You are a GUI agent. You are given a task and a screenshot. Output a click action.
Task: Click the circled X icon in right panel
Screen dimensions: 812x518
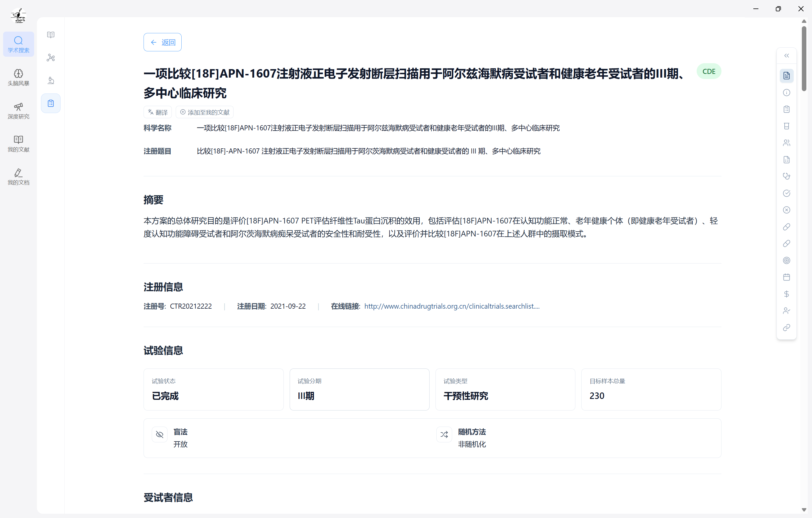(x=786, y=210)
